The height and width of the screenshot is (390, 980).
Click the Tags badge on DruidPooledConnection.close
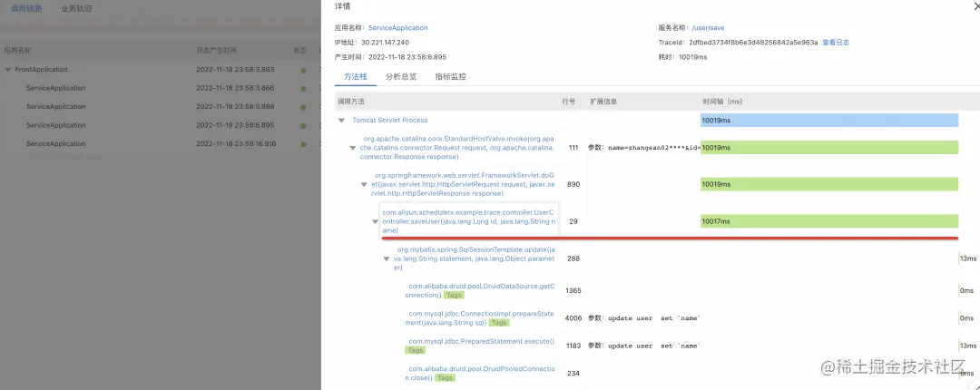click(445, 377)
